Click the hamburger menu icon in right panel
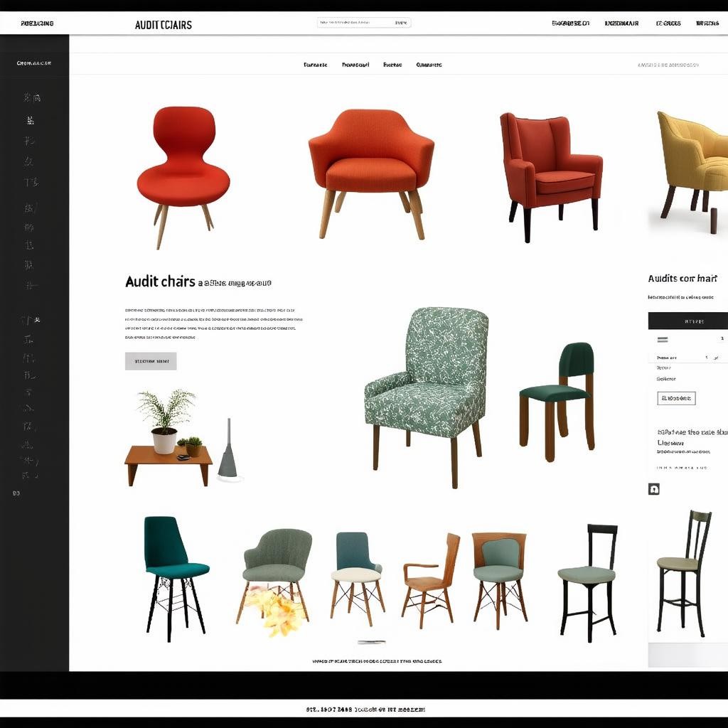This screenshot has width=728, height=728. click(x=663, y=340)
